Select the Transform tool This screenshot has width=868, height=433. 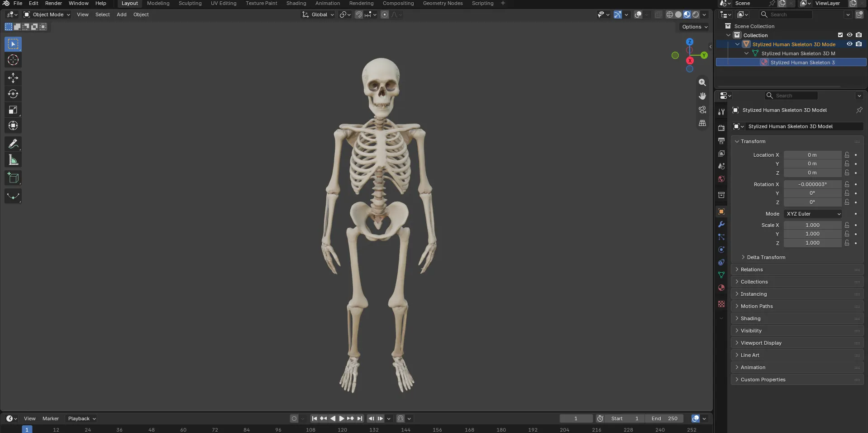pyautogui.click(x=13, y=125)
